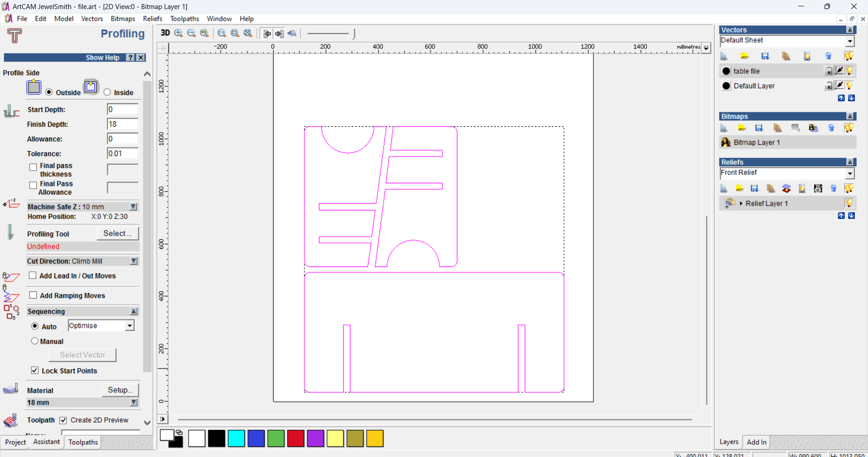This screenshot has height=457, width=868.
Task: Select Manual sequencing radio button
Action: click(x=35, y=341)
